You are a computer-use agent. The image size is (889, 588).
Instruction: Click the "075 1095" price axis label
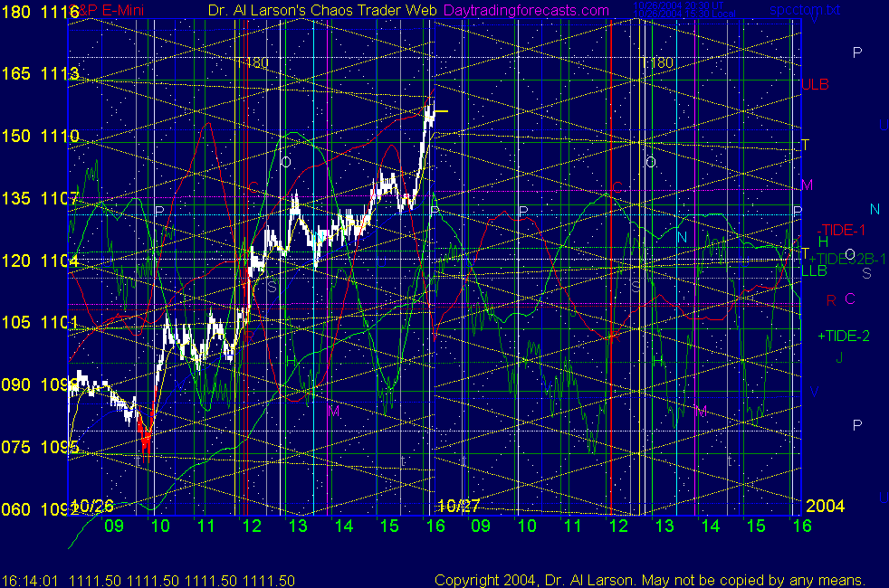coord(40,447)
